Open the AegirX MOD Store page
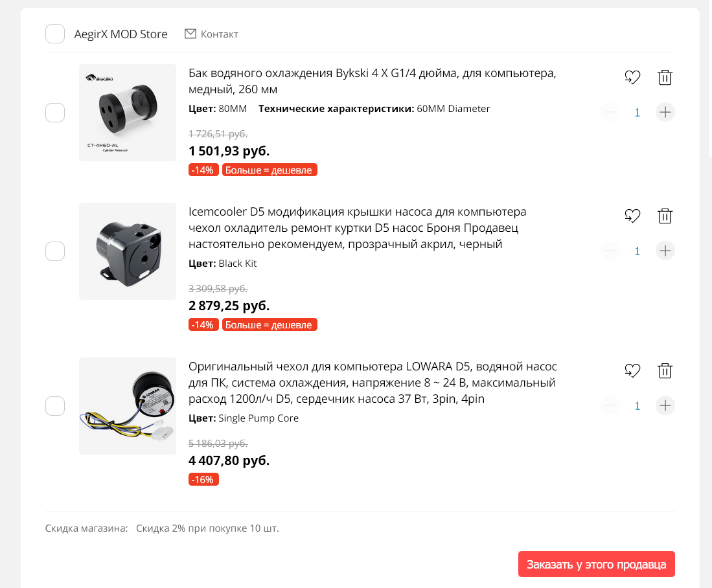Viewport: 712px width, 588px height. [121, 34]
